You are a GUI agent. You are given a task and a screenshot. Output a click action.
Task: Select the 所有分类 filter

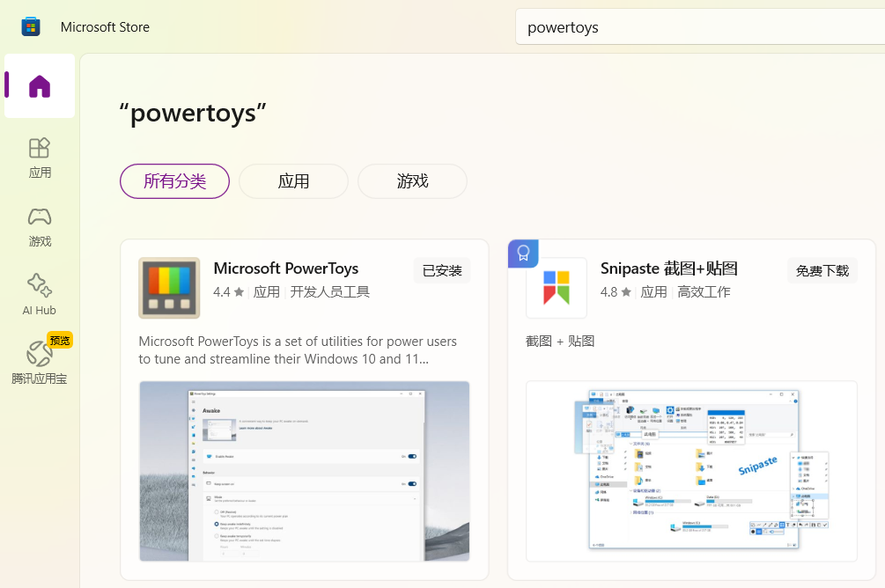pos(174,181)
